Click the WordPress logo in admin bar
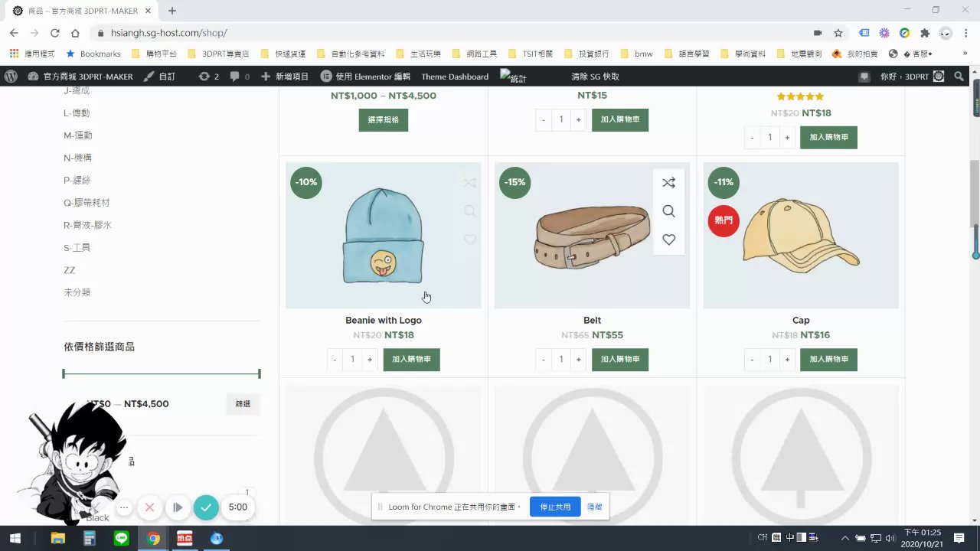 11,77
